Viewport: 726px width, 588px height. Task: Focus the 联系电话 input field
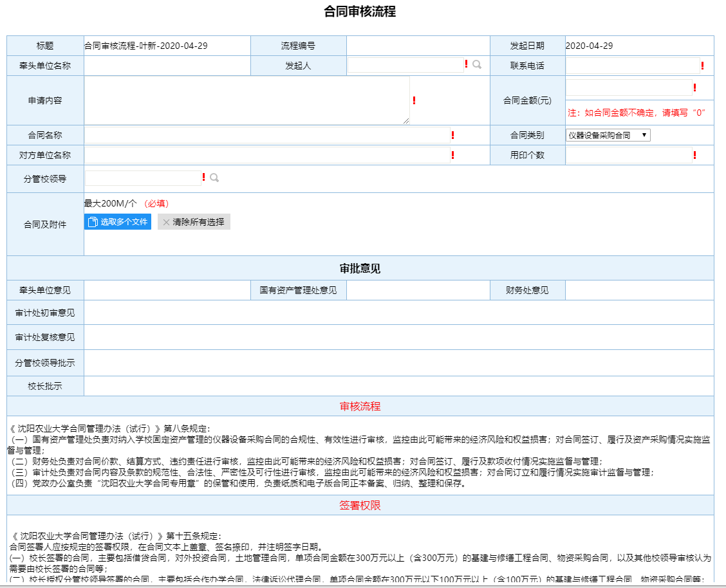pos(633,66)
